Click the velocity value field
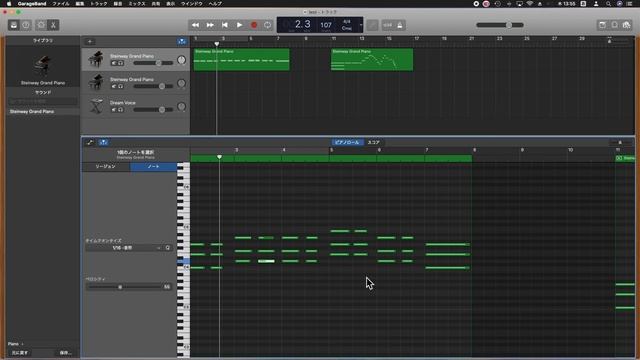The height and width of the screenshot is (360, 640). click(167, 287)
